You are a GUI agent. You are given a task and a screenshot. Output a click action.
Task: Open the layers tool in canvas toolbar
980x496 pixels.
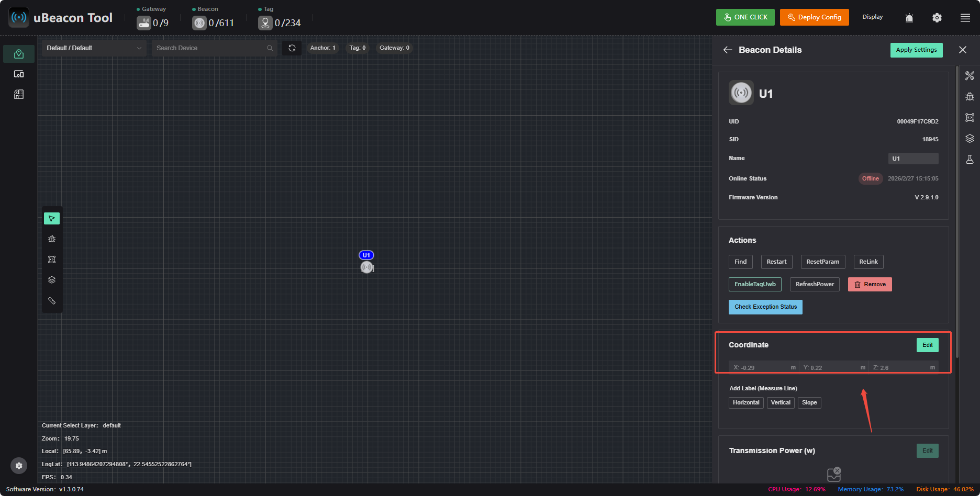52,280
